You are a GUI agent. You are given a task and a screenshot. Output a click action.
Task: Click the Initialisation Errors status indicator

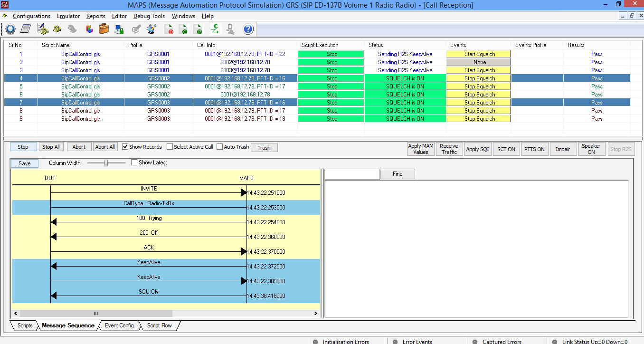point(341,341)
